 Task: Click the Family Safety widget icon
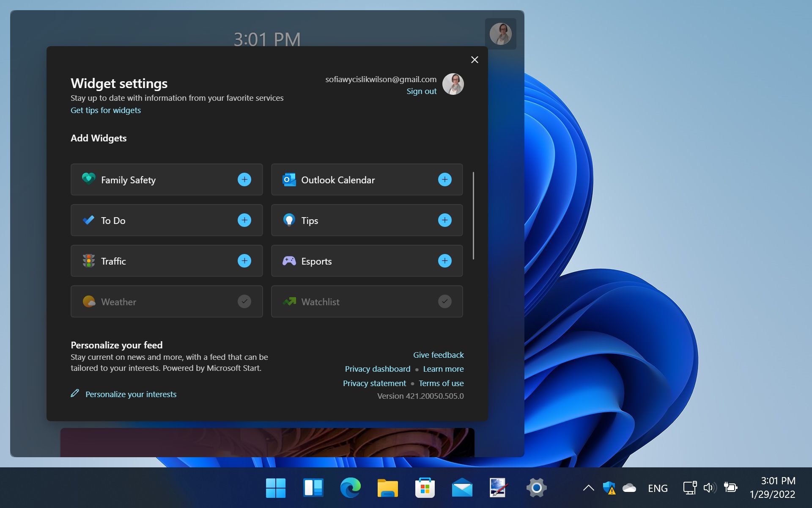click(x=88, y=179)
